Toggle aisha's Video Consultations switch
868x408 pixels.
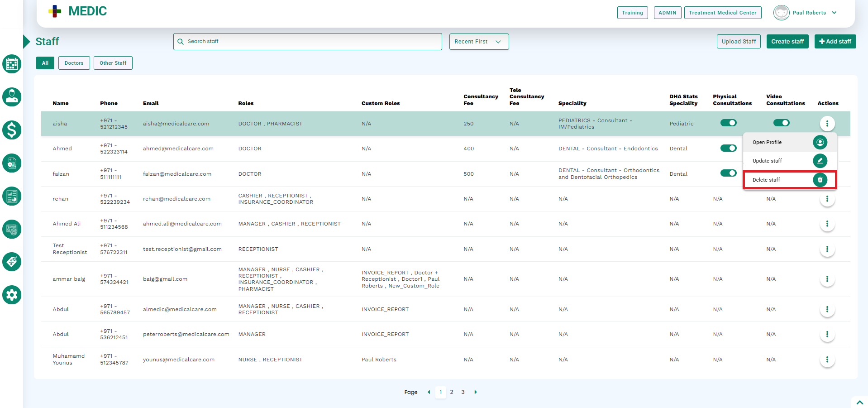coord(781,123)
